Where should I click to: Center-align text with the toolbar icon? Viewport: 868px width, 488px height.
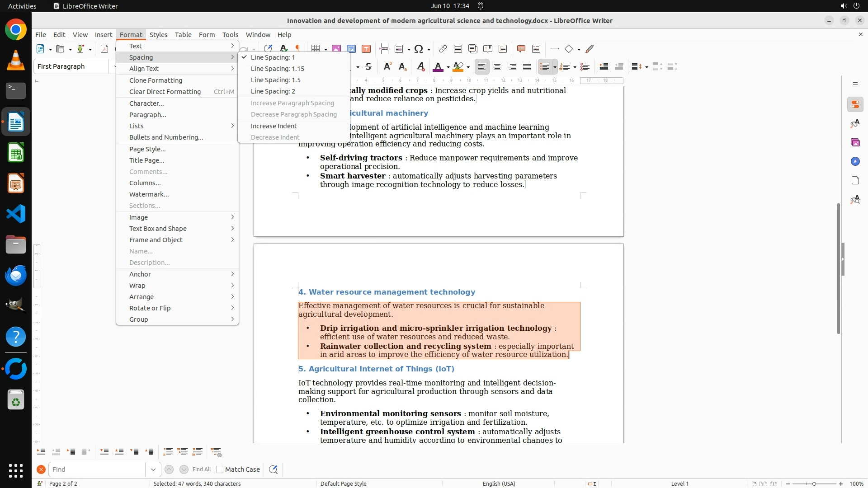click(x=497, y=67)
